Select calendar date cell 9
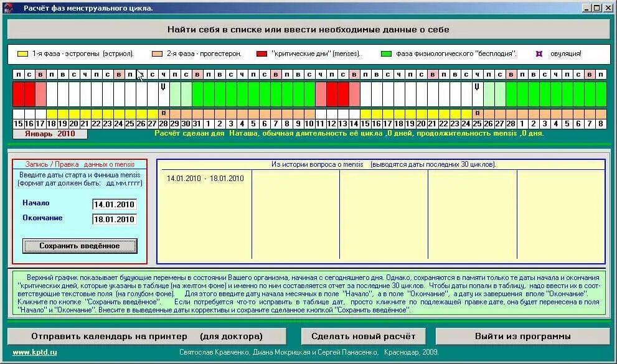Screen dimensions: 617x364 (298, 124)
